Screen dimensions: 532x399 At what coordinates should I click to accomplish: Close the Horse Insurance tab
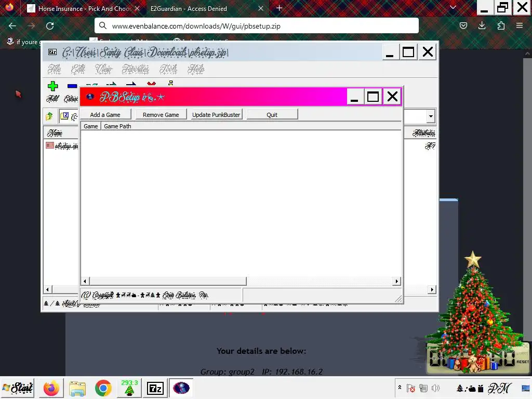[x=137, y=8]
